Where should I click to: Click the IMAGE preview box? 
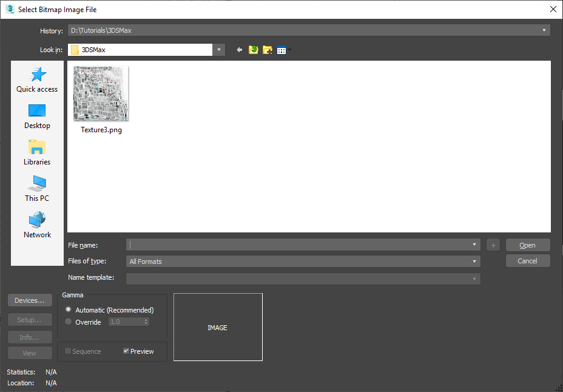(x=218, y=327)
